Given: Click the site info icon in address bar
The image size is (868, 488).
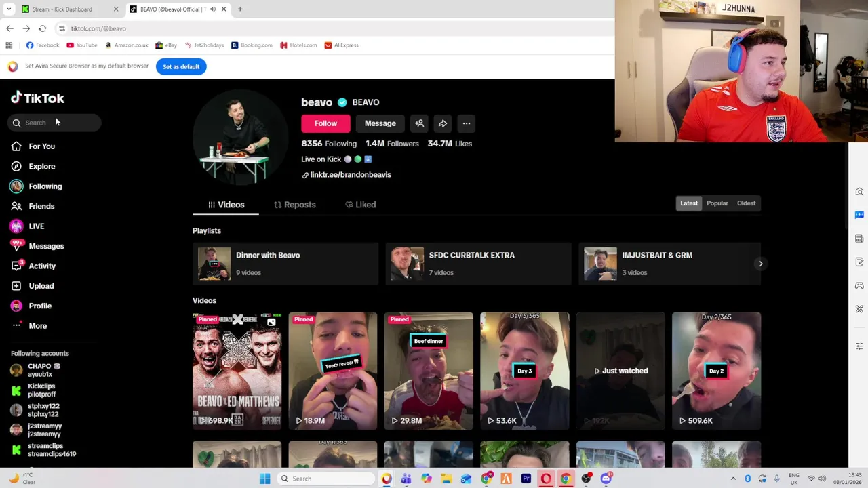Looking at the screenshot, I should (62, 28).
